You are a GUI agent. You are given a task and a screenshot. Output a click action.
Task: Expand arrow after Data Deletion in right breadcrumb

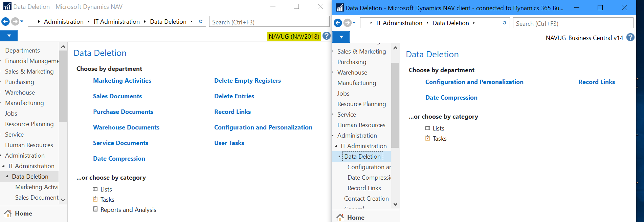[x=474, y=23]
